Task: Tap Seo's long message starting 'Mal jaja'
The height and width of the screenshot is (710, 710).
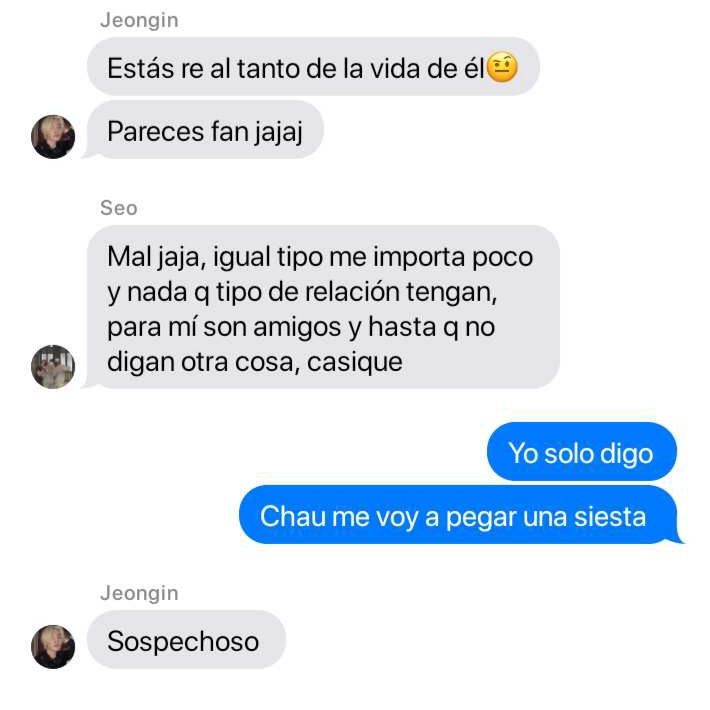Action: point(323,307)
